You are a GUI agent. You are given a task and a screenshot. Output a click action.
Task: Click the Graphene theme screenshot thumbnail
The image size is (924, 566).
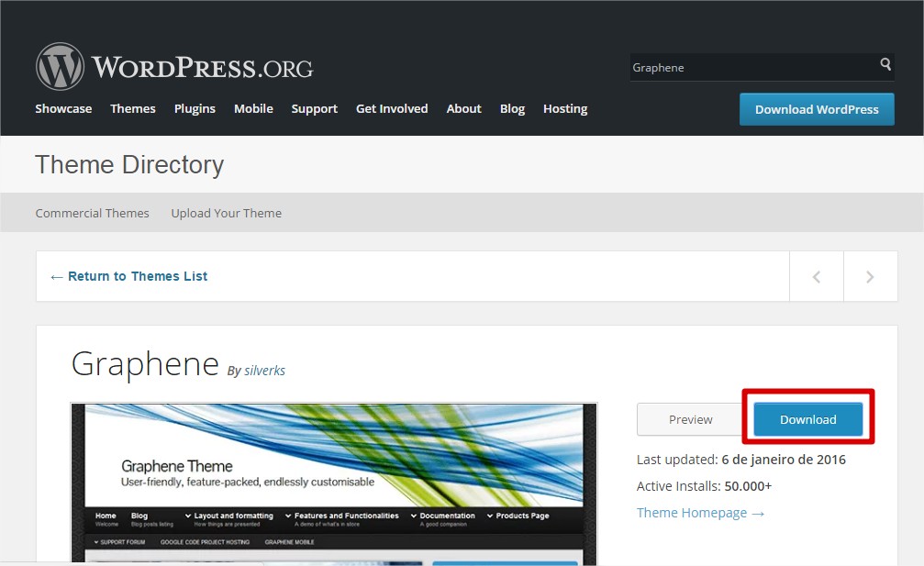pyautogui.click(x=333, y=484)
